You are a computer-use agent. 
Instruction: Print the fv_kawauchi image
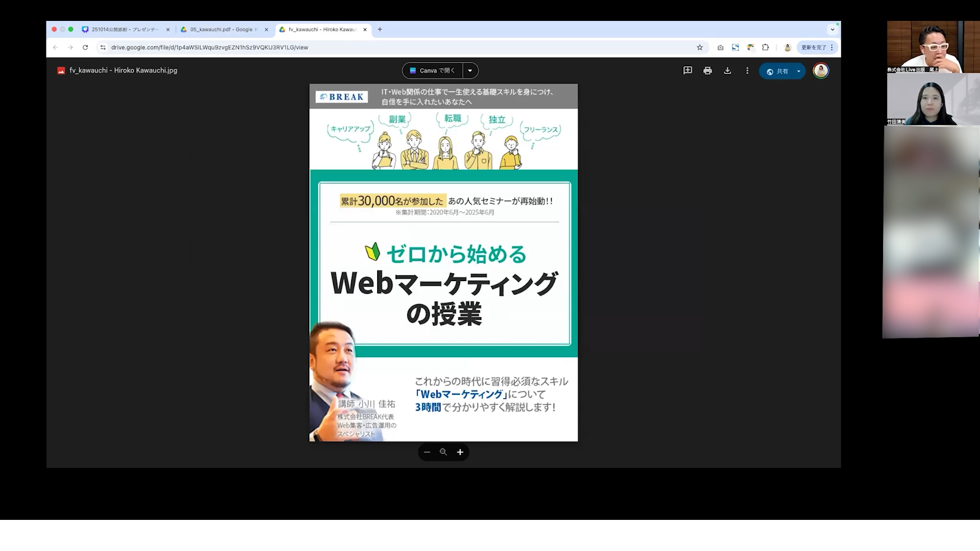(707, 70)
